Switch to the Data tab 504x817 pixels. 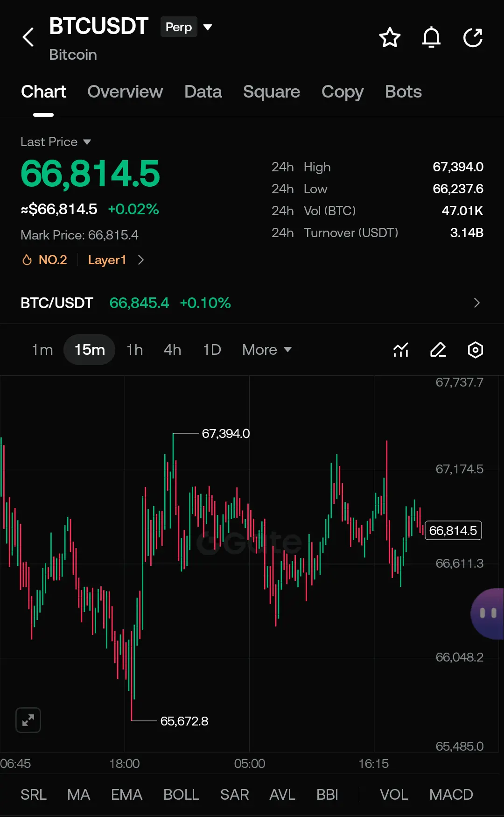pos(203,92)
